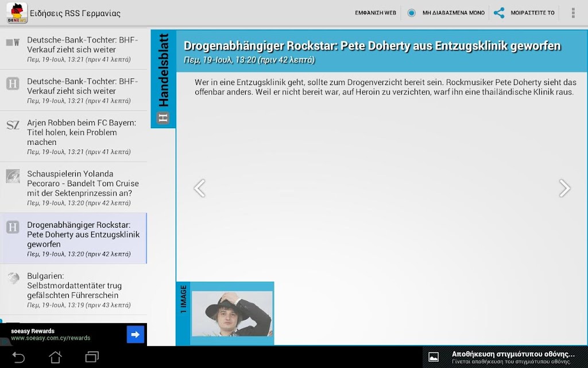This screenshot has width=588, height=368.
Task: Select Drogenabhängiger Rockstar item in list
Action: (x=73, y=239)
